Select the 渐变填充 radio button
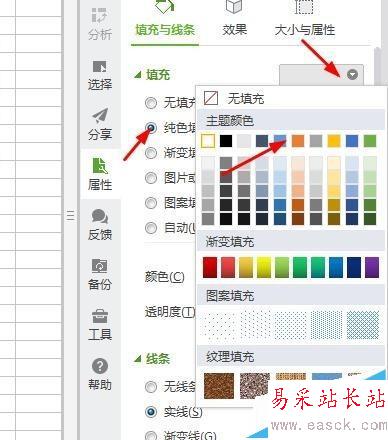The width and height of the screenshot is (388, 440). (x=151, y=153)
